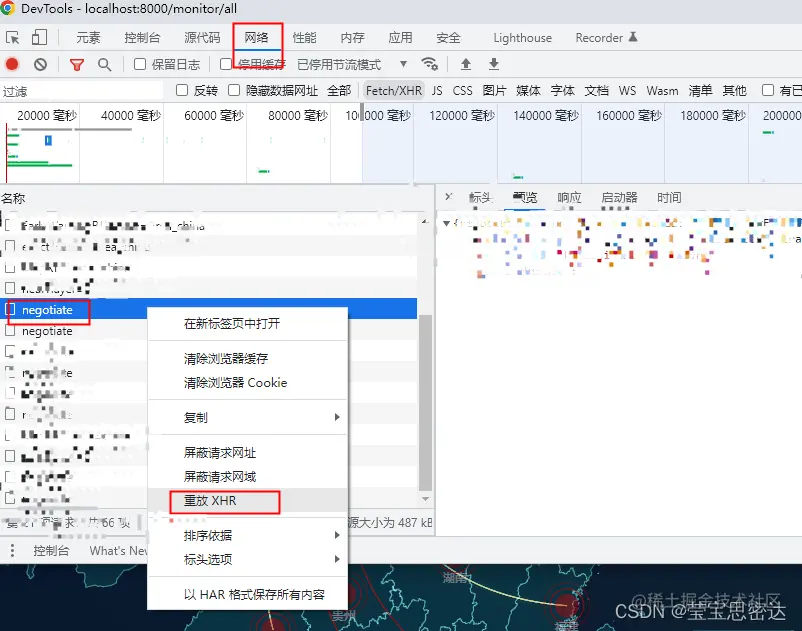This screenshot has width=802, height=631.
Task: Open 时间 tab in details pane
Action: pos(669,197)
